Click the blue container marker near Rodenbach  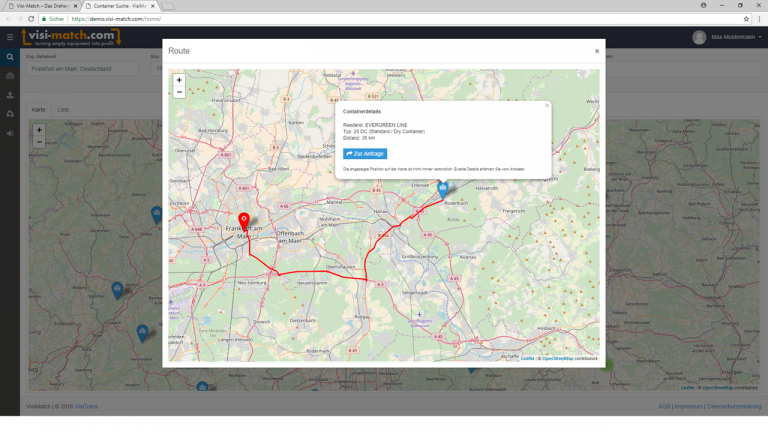coord(443,188)
